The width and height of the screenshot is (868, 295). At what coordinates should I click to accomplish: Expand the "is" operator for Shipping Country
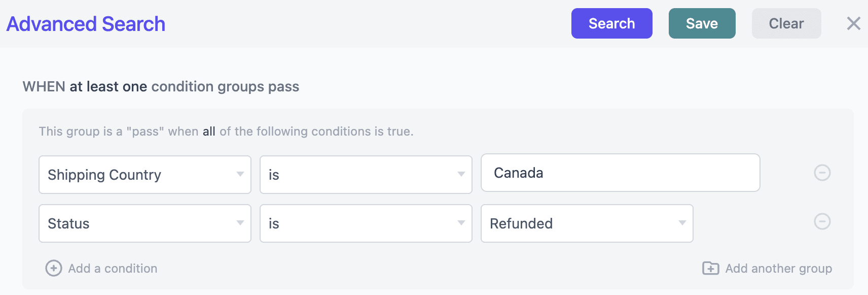click(x=366, y=175)
